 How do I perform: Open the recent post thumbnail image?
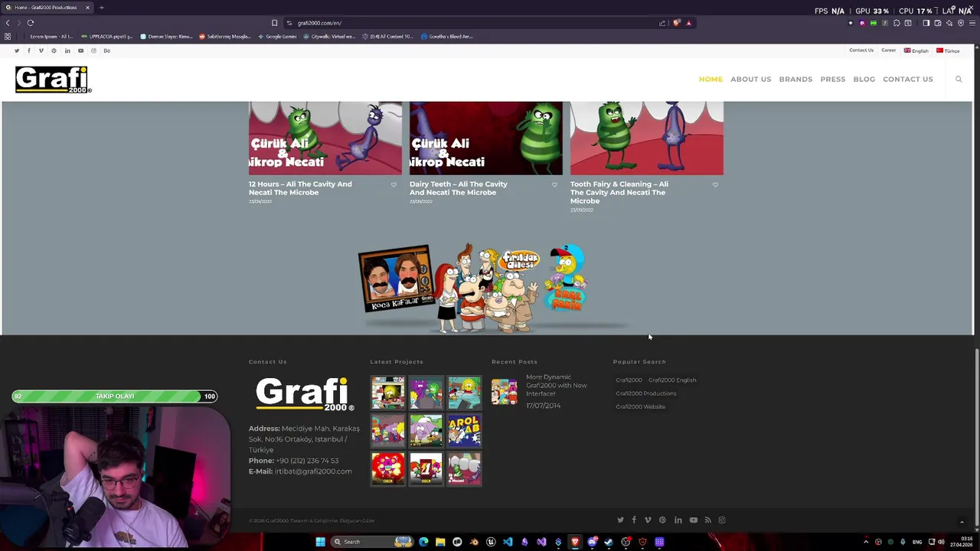(504, 391)
